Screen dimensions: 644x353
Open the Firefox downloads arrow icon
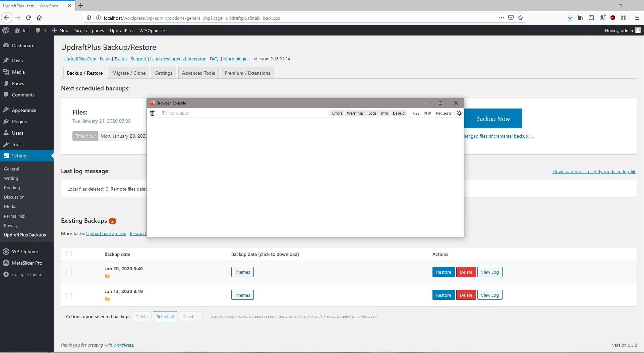[x=570, y=18]
